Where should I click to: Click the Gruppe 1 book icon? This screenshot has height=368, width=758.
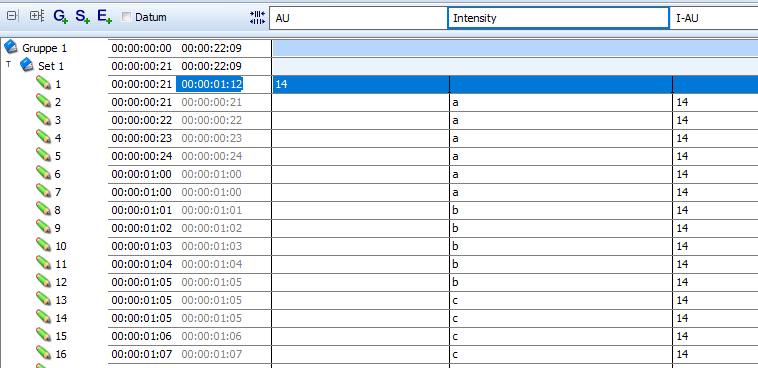pyautogui.click(x=11, y=47)
